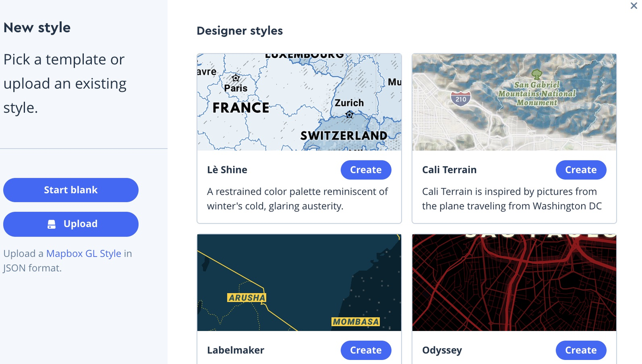This screenshot has height=364, width=642.
Task: Select the Odyssey style title
Action: click(442, 350)
